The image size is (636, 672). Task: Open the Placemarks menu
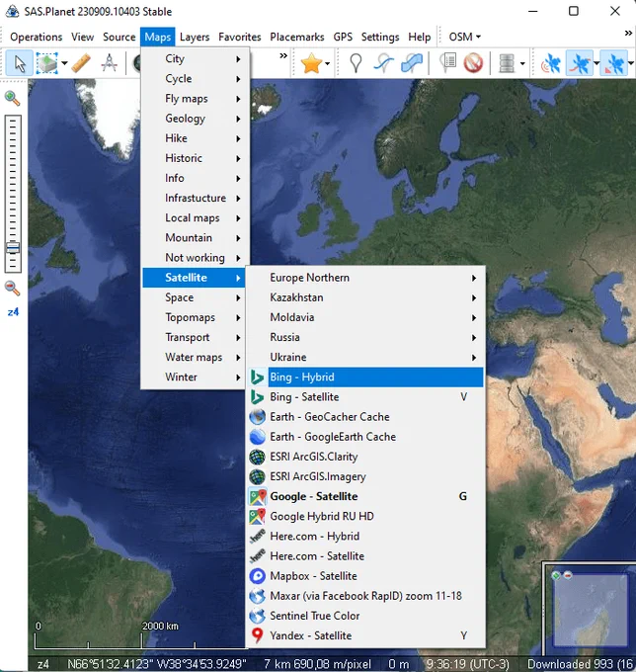[x=297, y=37]
